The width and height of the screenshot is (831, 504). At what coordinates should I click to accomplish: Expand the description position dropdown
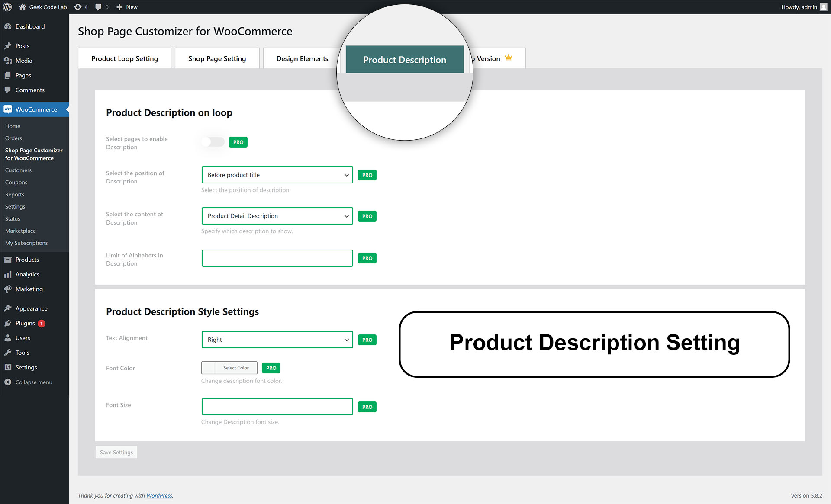(277, 175)
